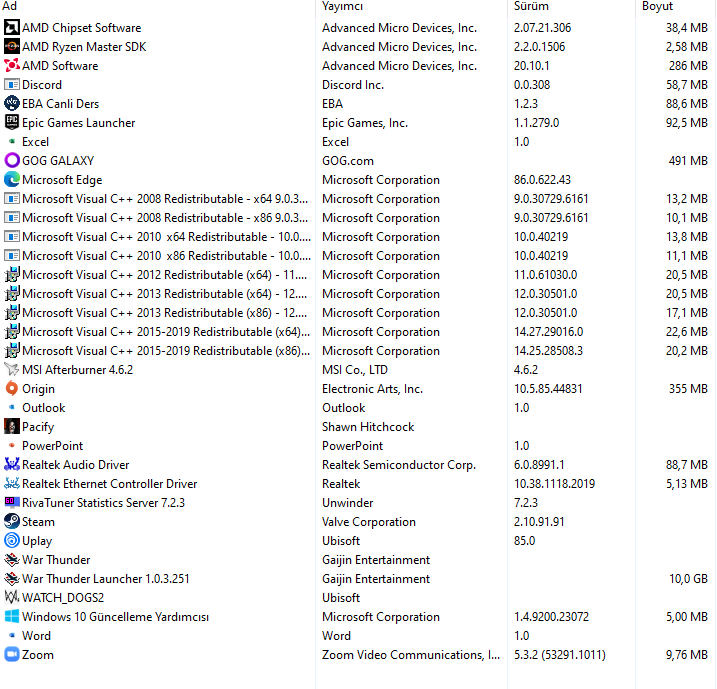Click the WATCH_DOGS2 icon
This screenshot has height=689, width=717.
[x=12, y=598]
